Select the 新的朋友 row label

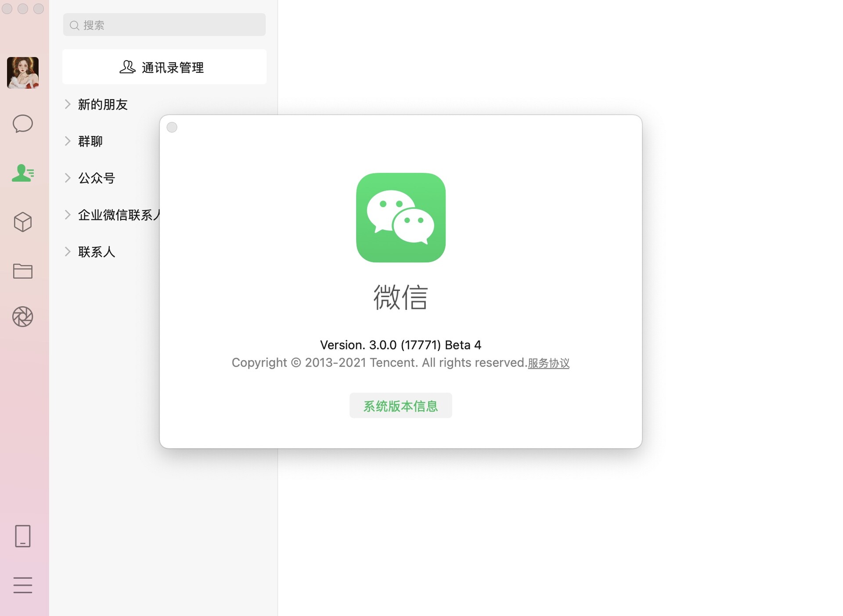(103, 104)
